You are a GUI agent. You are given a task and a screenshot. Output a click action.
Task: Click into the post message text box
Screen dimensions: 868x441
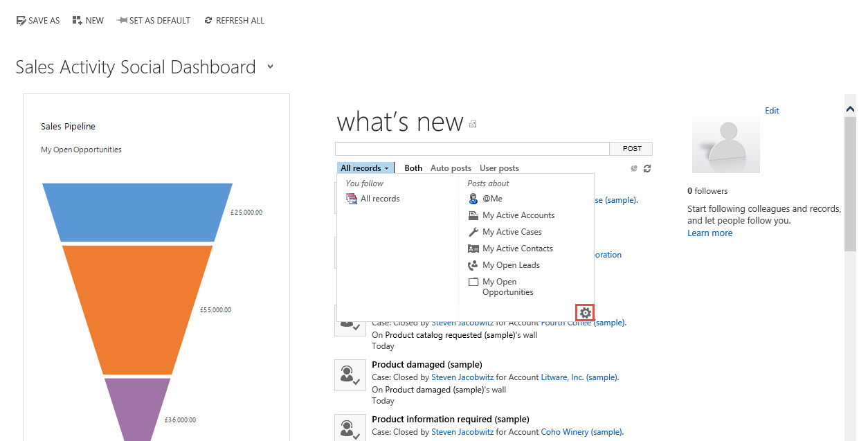coord(472,149)
